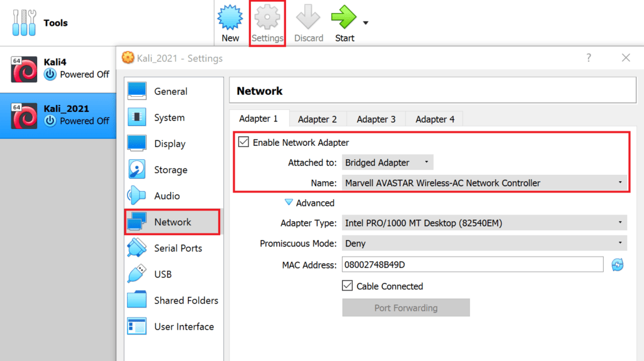Open General settings category icon
The height and width of the screenshot is (361, 644).
point(136,91)
